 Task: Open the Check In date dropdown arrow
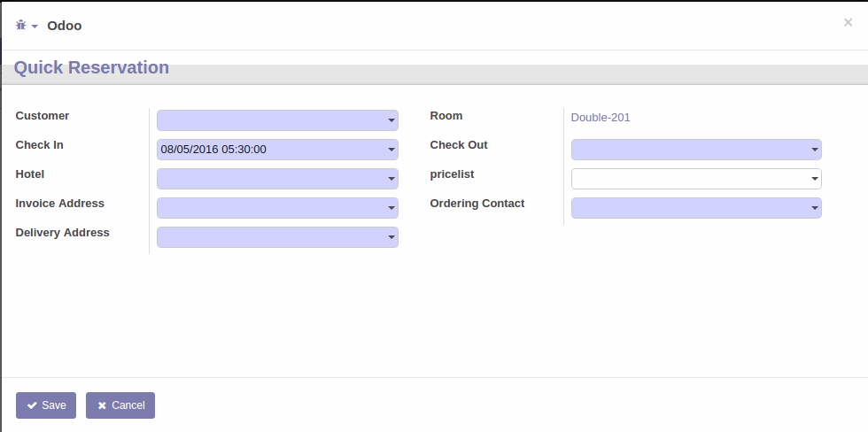pos(391,150)
